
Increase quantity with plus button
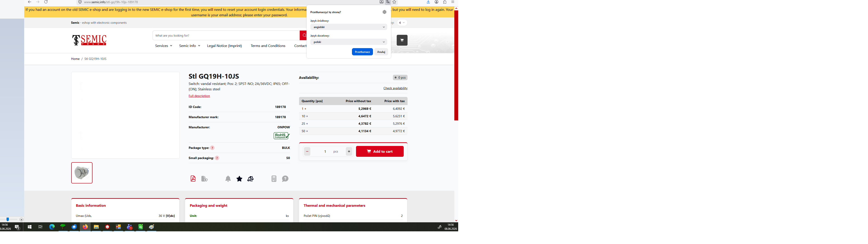pos(349,151)
